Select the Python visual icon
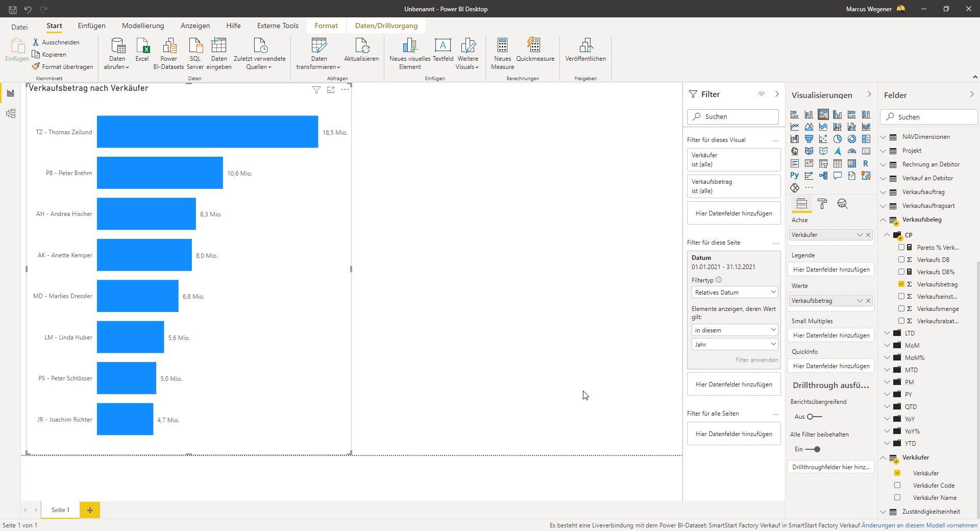Image resolution: width=980 pixels, height=531 pixels. (795, 176)
